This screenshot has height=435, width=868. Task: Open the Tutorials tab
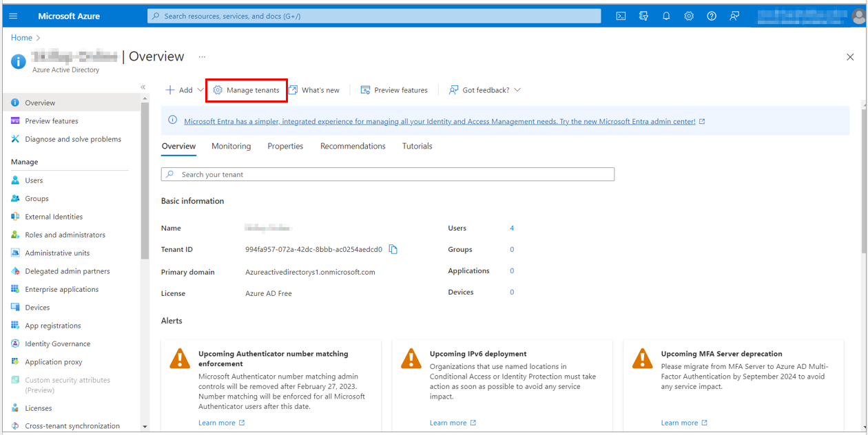(417, 146)
